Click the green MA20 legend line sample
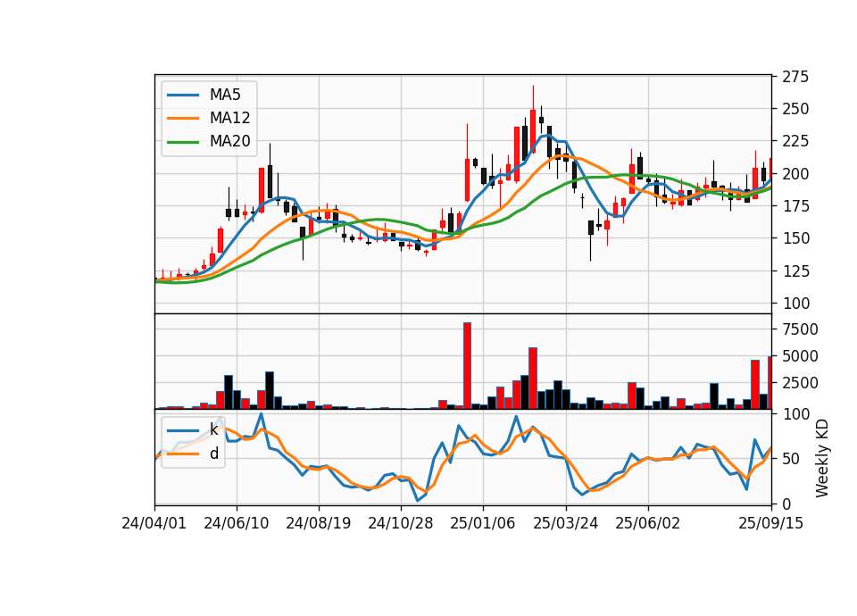Viewport: 857px width, 616px height. 183,142
